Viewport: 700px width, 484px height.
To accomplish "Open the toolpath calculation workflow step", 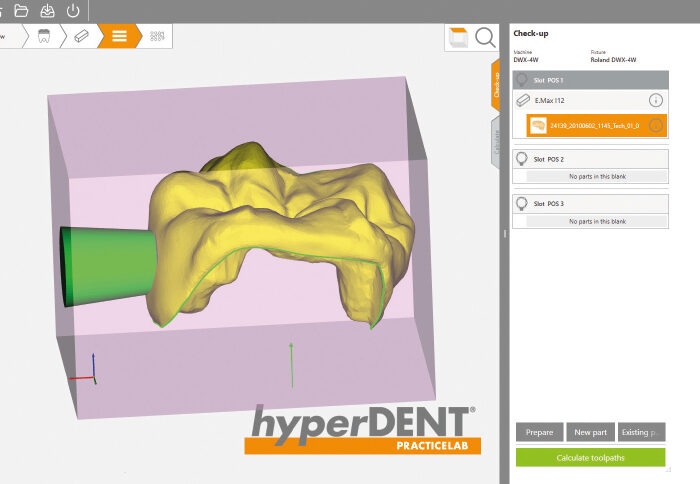I will [x=157, y=36].
